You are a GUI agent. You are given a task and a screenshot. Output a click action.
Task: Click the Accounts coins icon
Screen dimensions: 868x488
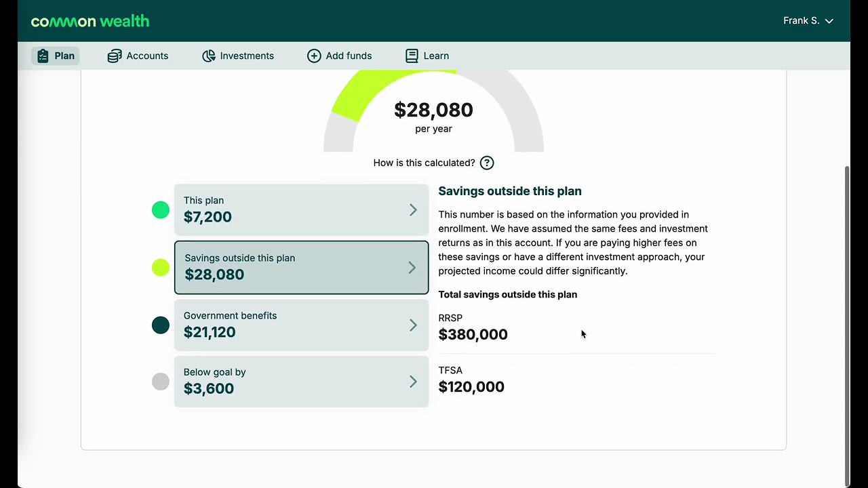[115, 56]
